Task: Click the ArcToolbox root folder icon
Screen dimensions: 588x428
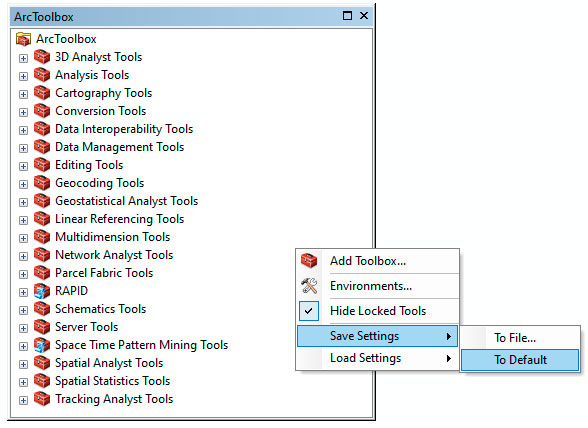Action: coord(23,39)
